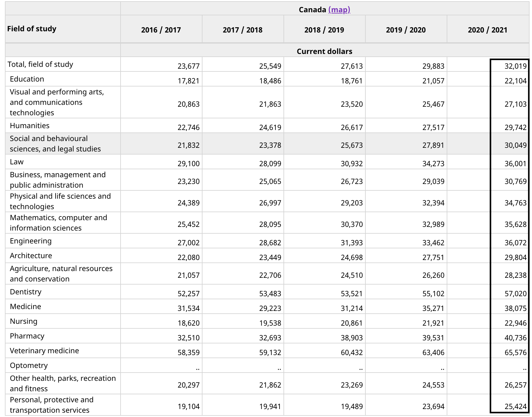Select Engineering value 33,462

coord(433,243)
